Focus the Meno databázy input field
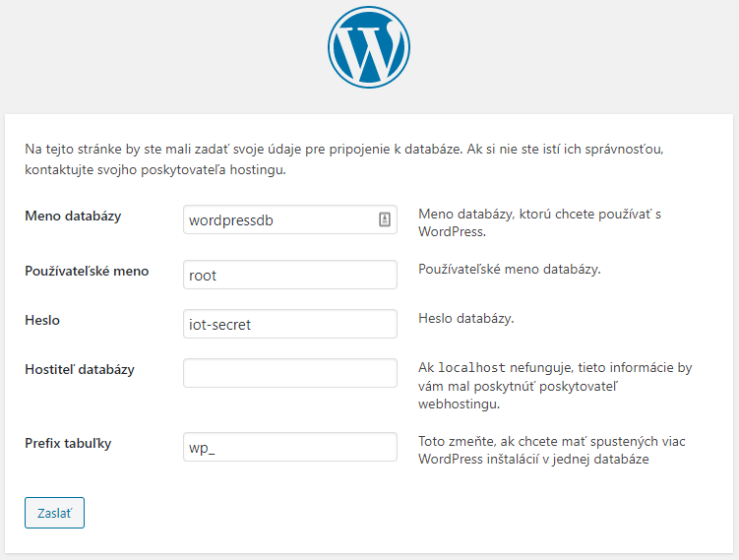739x560 pixels. [x=290, y=219]
